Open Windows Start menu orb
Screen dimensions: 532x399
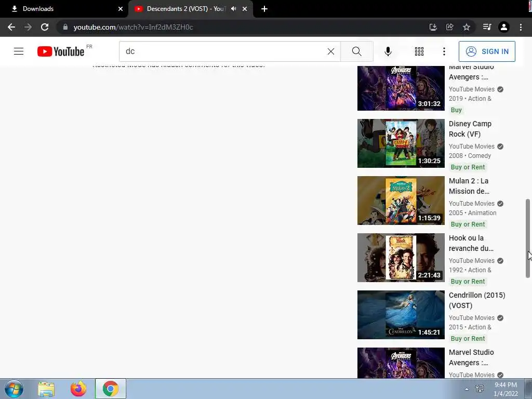point(14,389)
